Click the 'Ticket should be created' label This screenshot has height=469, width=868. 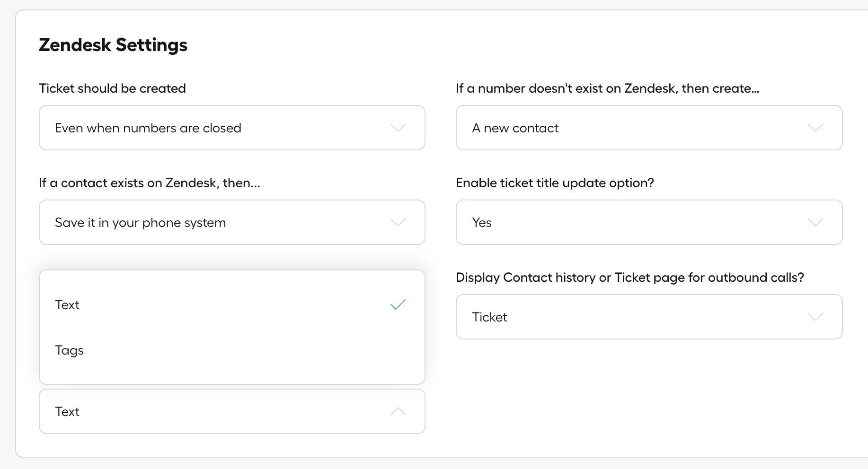tap(112, 88)
